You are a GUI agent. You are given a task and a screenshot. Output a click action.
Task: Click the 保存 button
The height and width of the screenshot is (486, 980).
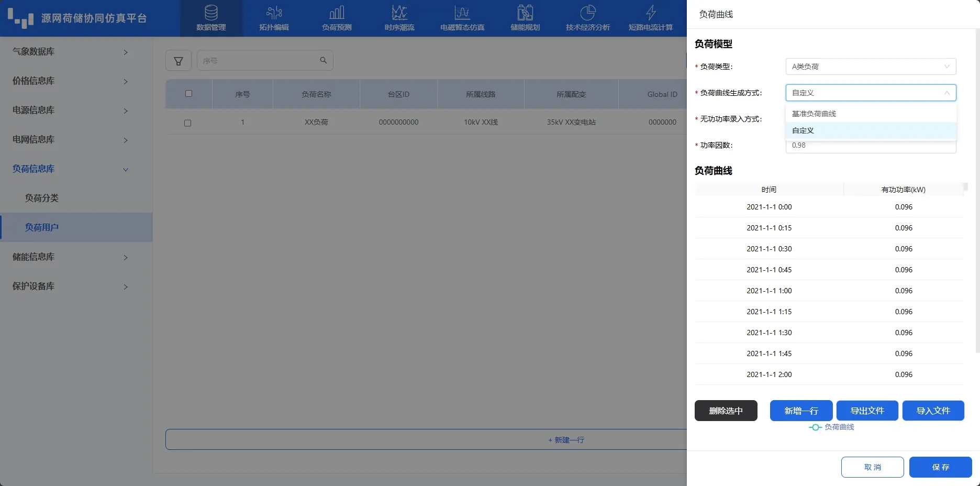(940, 467)
